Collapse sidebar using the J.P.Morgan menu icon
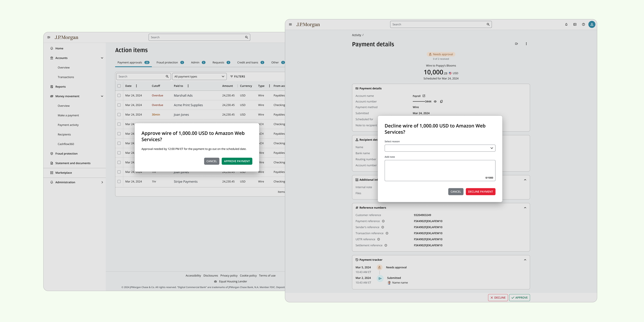Screen dimensions: 644x322 tap(49, 37)
